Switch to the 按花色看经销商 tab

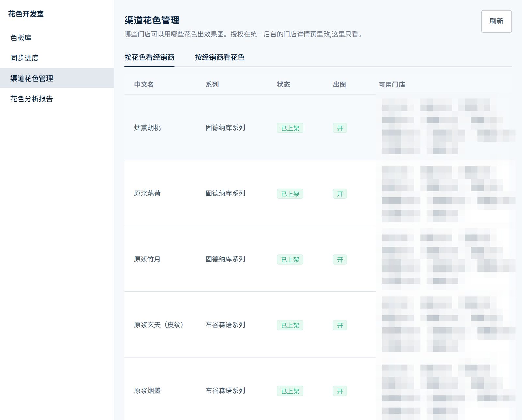tap(149, 57)
